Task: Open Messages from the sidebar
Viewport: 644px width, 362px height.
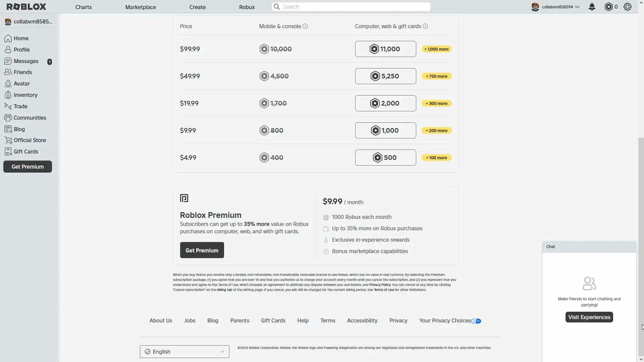Action: (26, 61)
